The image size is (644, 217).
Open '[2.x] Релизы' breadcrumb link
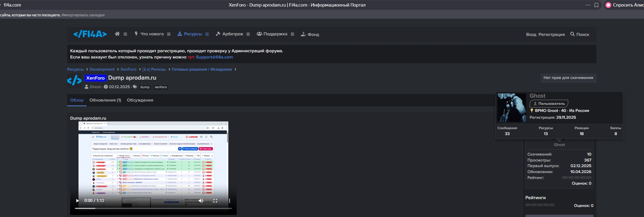[x=154, y=69]
